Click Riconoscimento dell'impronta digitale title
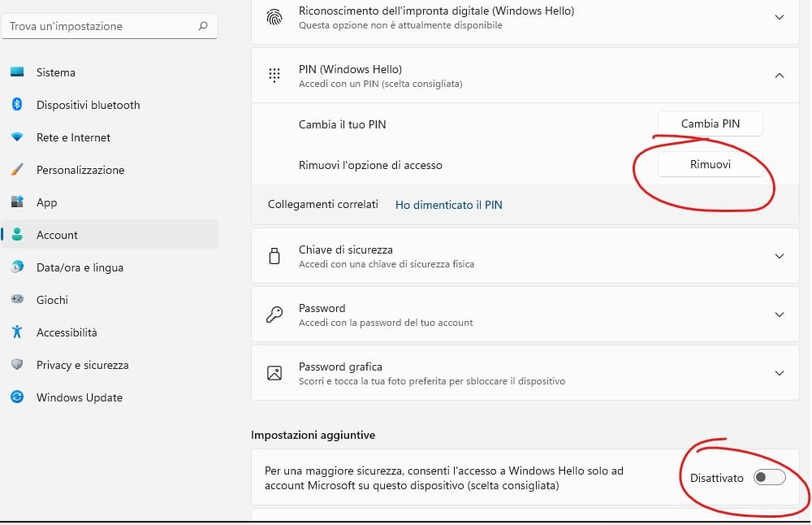Image resolution: width=812 pixels, height=525 pixels. [x=436, y=11]
